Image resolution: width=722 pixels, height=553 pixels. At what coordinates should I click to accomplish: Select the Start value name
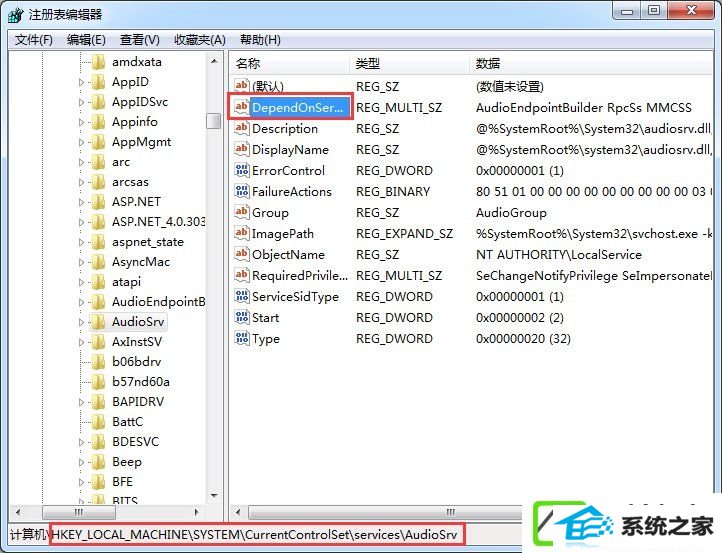pyautogui.click(x=266, y=318)
